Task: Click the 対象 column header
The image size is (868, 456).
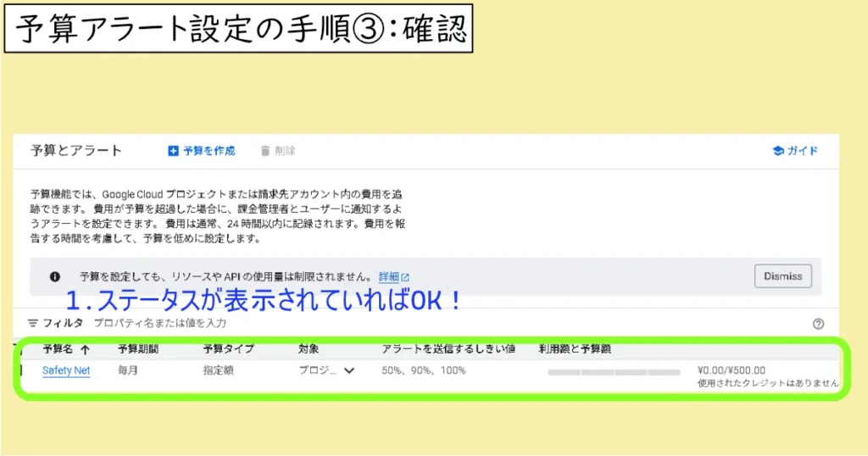Action: 309,348
